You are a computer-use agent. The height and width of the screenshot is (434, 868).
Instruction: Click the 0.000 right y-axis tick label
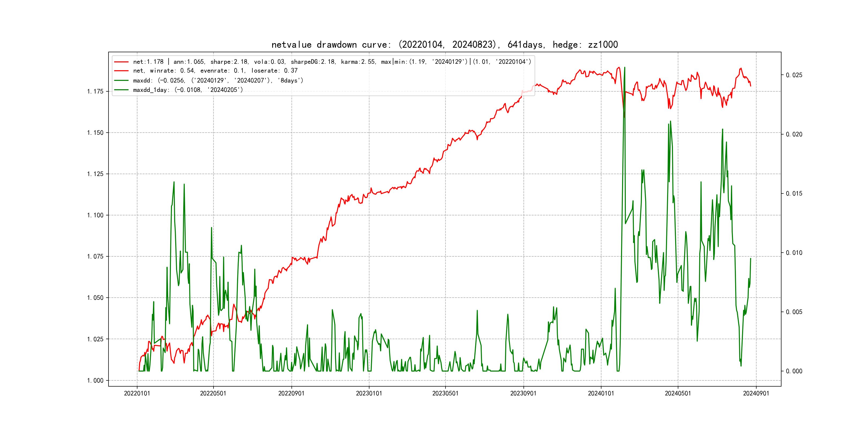(794, 371)
